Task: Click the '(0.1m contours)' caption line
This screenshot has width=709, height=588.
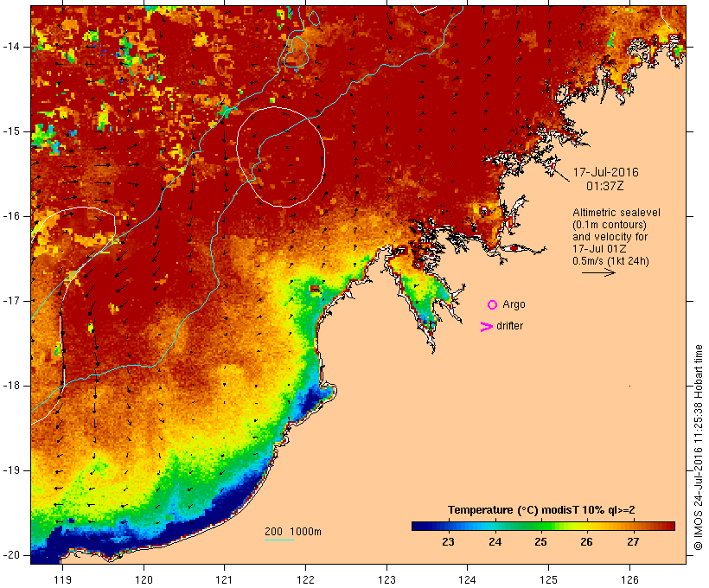Action: point(610,225)
